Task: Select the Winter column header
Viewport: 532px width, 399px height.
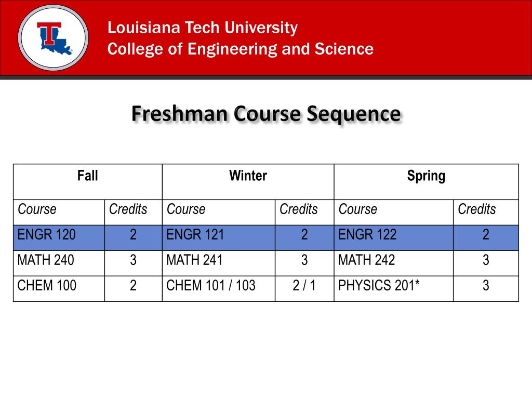Action: [248, 176]
